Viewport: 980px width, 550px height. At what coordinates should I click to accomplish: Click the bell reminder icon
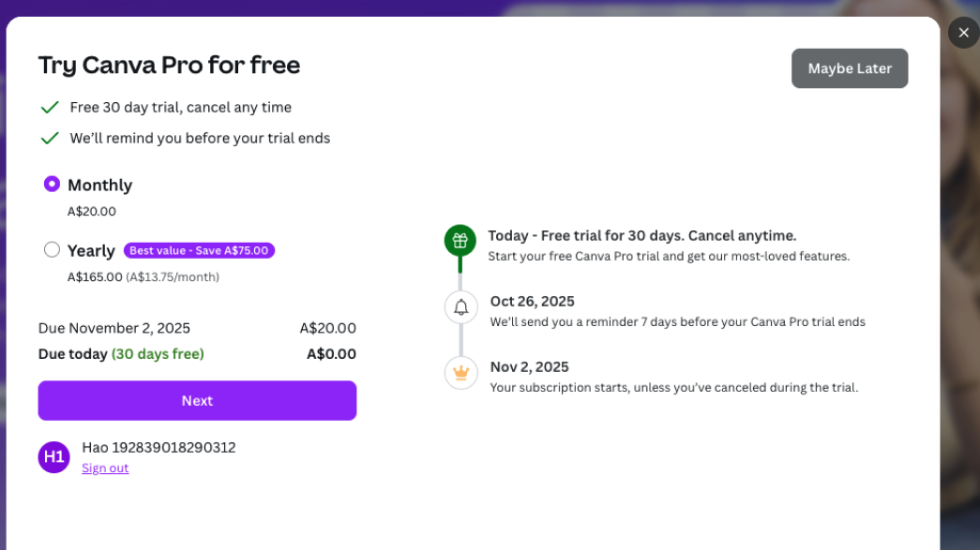pos(460,306)
